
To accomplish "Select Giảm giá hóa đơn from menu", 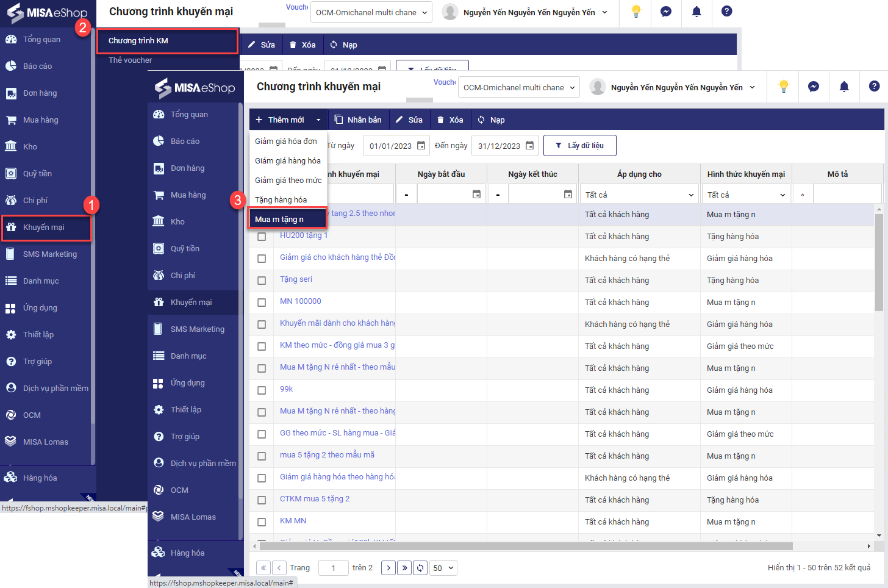I will coord(286,141).
